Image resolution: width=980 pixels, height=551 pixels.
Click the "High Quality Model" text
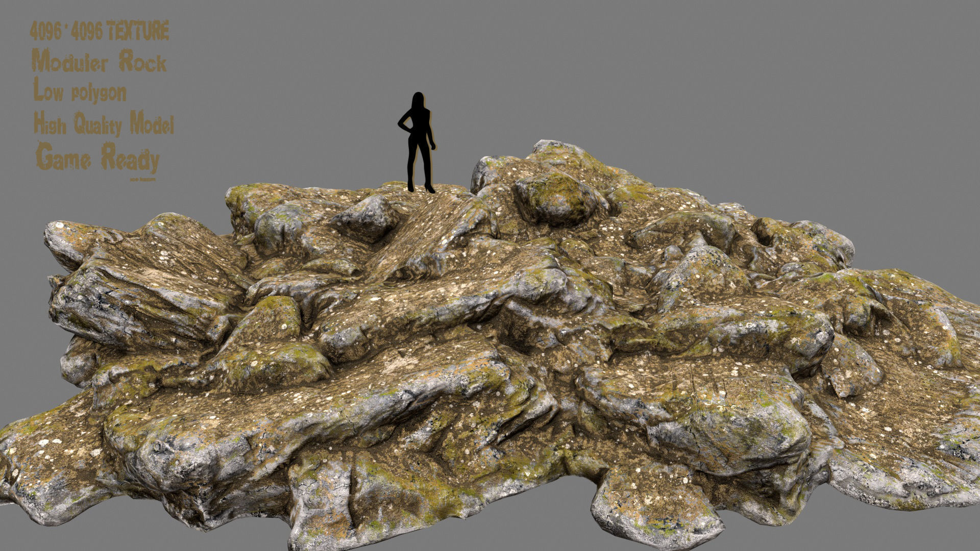tap(104, 123)
